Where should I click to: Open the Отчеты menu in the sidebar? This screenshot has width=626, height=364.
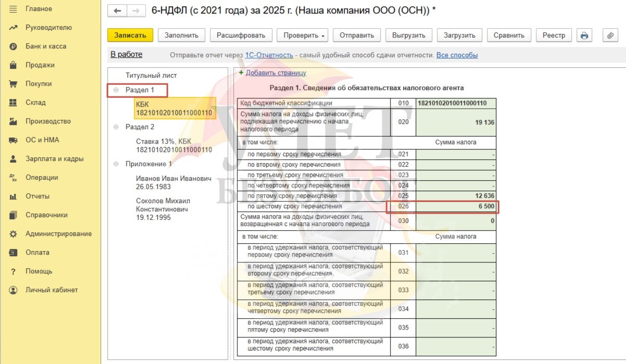coord(37,196)
